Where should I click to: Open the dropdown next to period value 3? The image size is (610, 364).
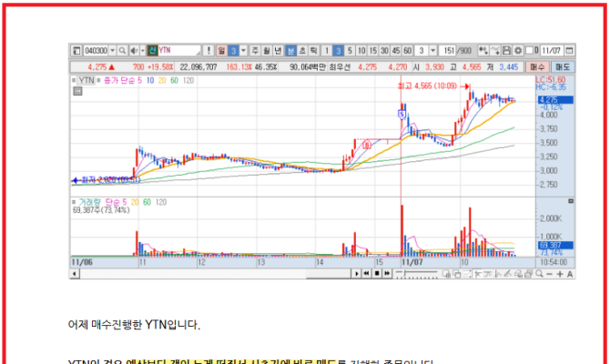point(244,50)
